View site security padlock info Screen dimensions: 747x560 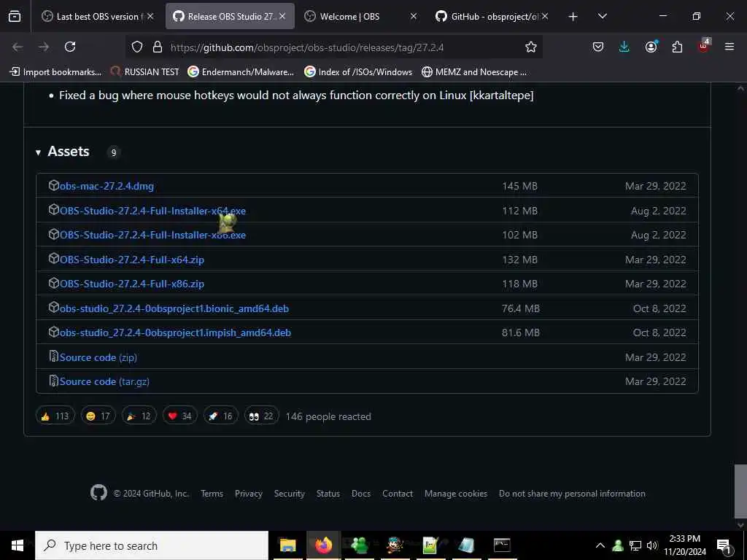(158, 47)
